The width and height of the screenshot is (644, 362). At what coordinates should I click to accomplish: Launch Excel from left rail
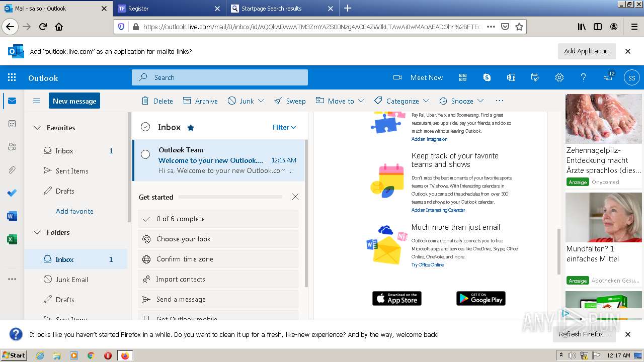pos(12,239)
